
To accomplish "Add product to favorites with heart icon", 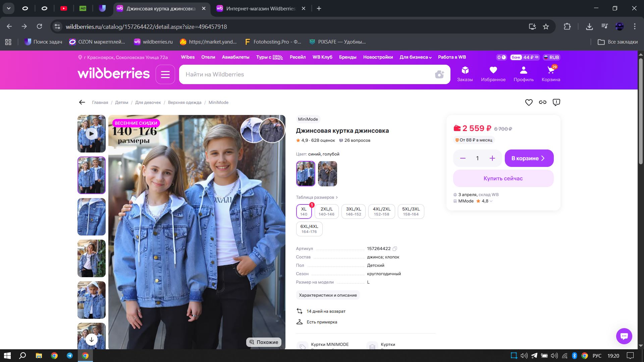I will (529, 103).
